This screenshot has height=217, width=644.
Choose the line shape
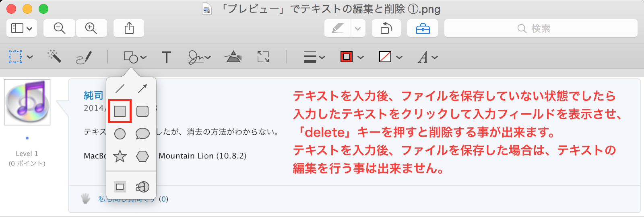[x=120, y=88]
